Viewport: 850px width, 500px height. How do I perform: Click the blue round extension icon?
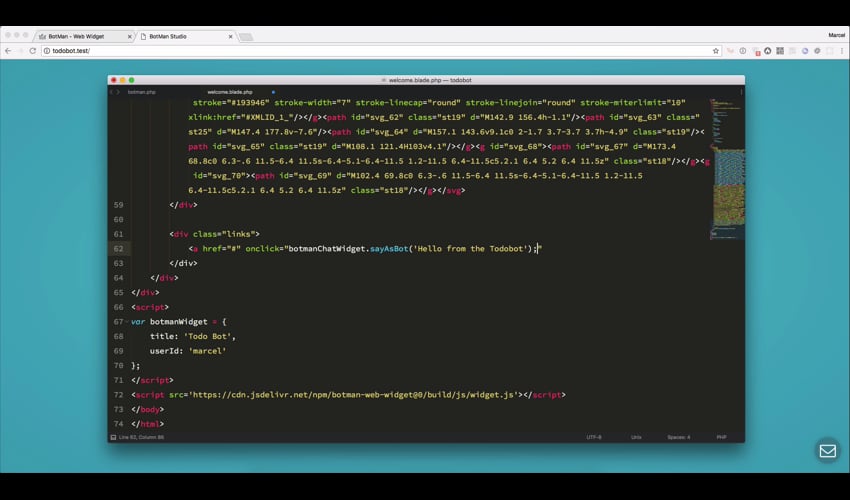[805, 50]
